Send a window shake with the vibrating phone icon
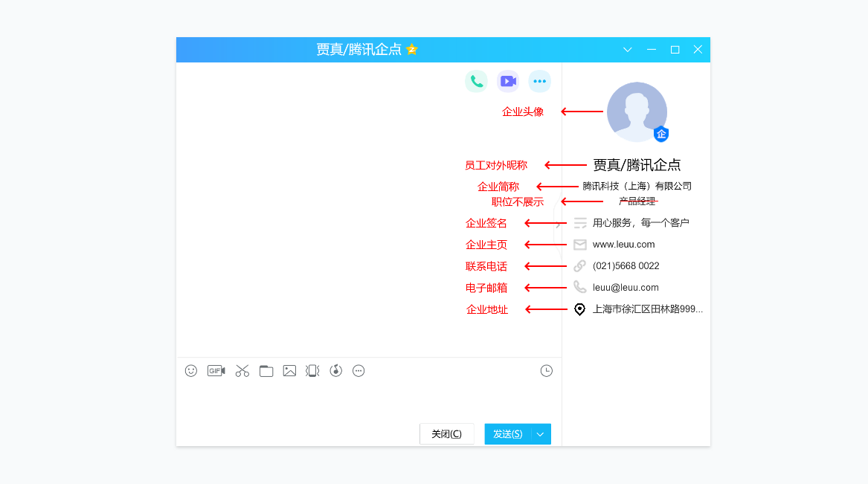 (313, 370)
